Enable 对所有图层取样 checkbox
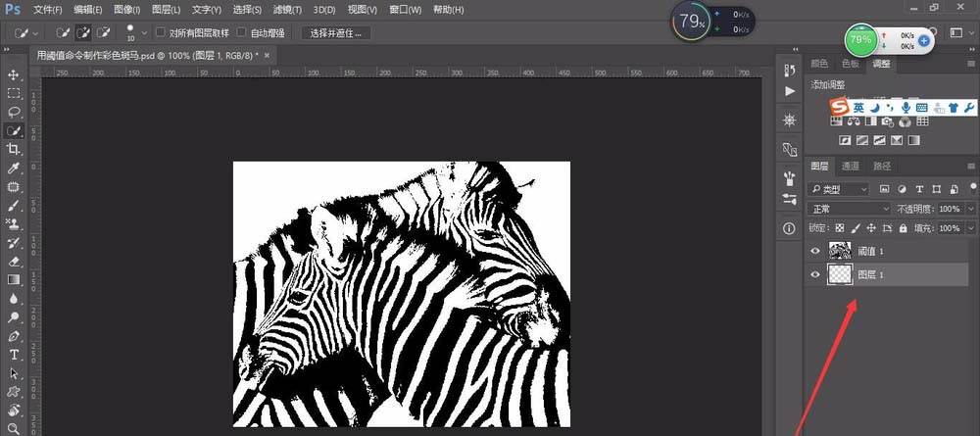Screen dimensions: 980x436 pos(162,33)
